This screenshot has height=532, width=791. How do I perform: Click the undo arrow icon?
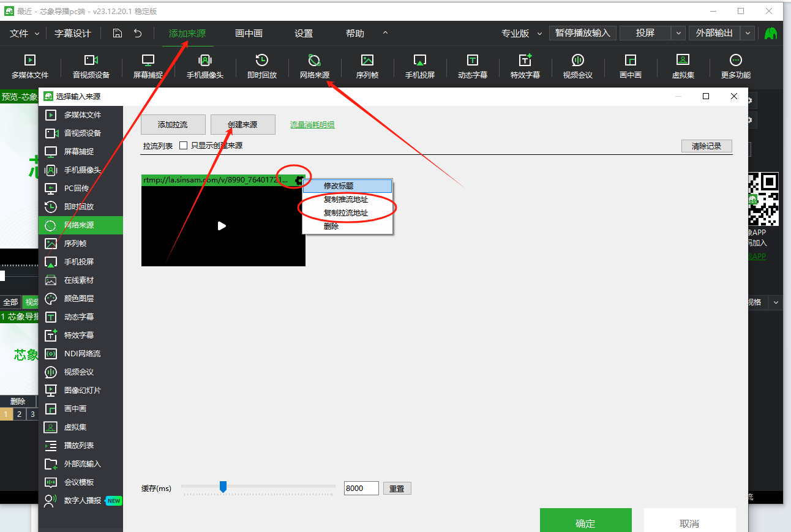click(x=138, y=34)
